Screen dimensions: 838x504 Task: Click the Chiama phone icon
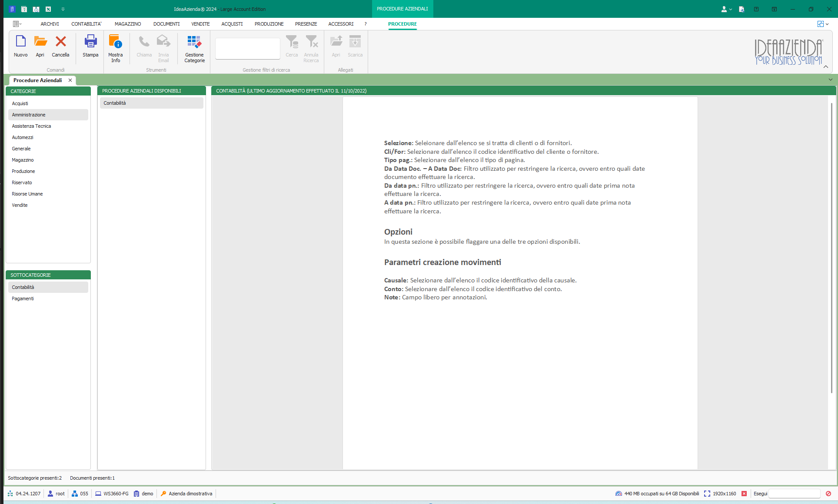(x=144, y=41)
